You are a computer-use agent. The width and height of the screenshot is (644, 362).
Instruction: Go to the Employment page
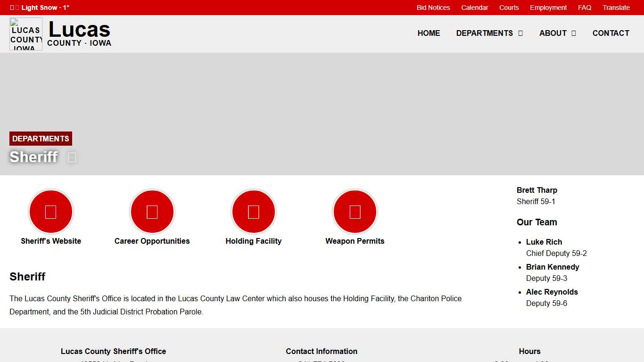pyautogui.click(x=548, y=8)
